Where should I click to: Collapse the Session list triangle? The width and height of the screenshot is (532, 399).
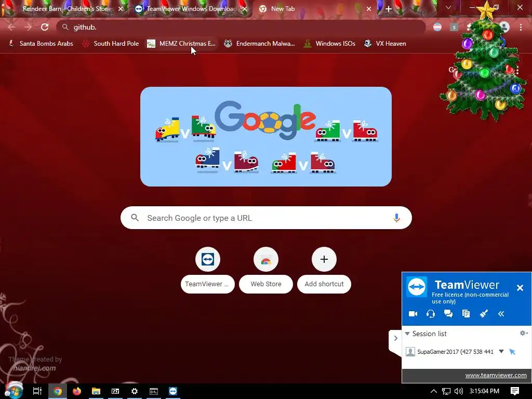tap(407, 334)
